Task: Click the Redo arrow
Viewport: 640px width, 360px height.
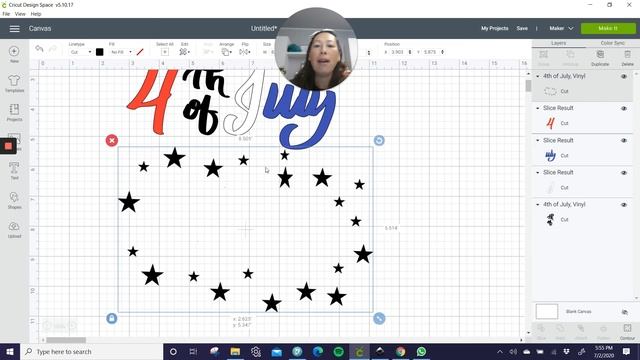Action: (53, 49)
